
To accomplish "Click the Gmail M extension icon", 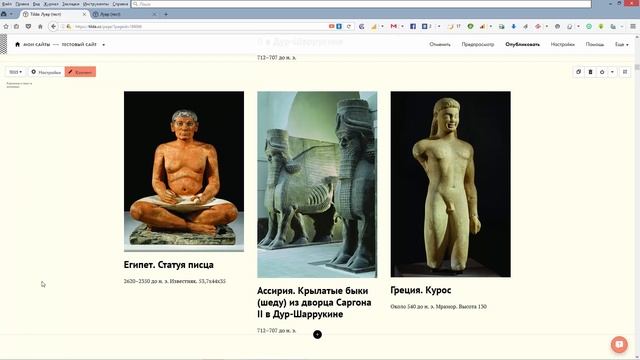I will pyautogui.click(x=393, y=27).
